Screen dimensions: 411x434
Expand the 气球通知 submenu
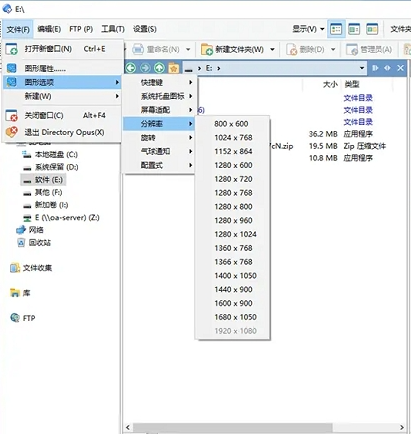tap(160, 151)
